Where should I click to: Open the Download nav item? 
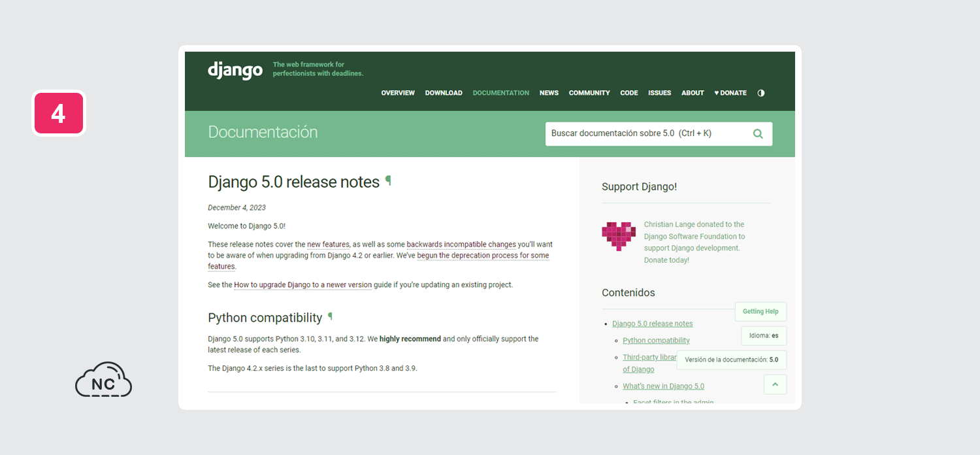(x=444, y=93)
